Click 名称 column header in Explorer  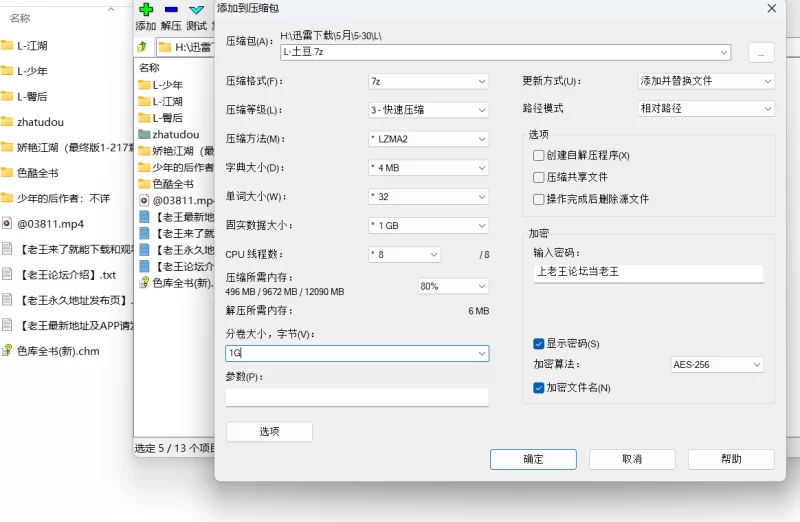pyautogui.click(x=20, y=18)
